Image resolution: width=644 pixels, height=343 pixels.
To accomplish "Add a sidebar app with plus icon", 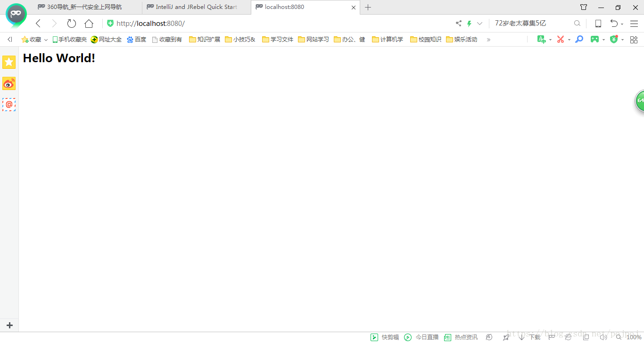I will click(x=9, y=325).
